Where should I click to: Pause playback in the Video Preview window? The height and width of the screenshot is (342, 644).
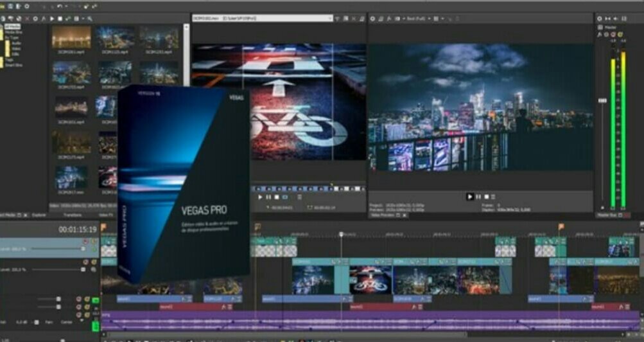(x=478, y=197)
